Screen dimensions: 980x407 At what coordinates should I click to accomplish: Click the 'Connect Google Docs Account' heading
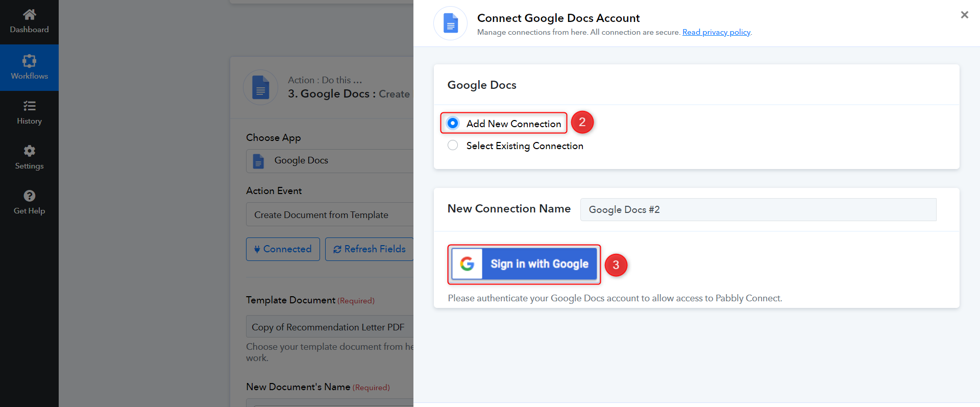[558, 18]
